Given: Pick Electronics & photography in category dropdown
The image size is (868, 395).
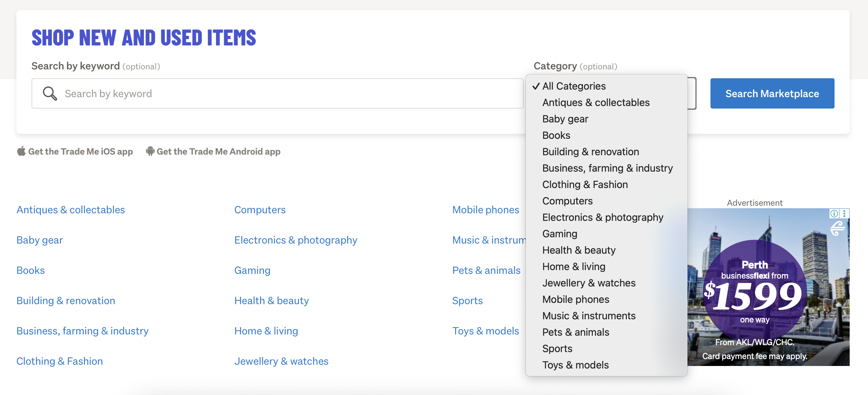Looking at the screenshot, I should 603,217.
